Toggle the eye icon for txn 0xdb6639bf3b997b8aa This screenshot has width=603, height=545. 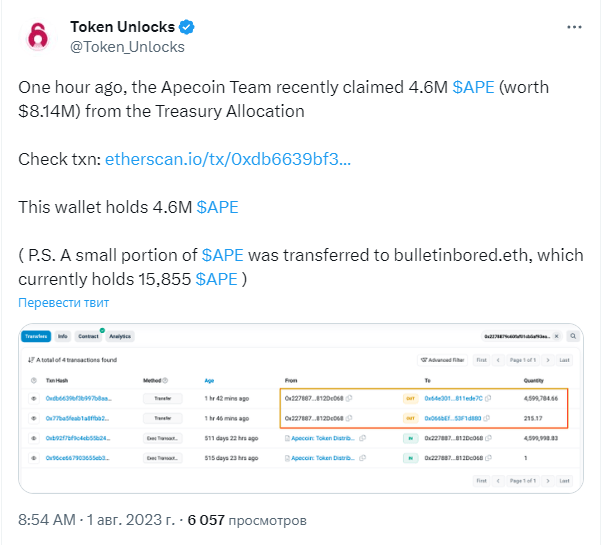(x=34, y=398)
